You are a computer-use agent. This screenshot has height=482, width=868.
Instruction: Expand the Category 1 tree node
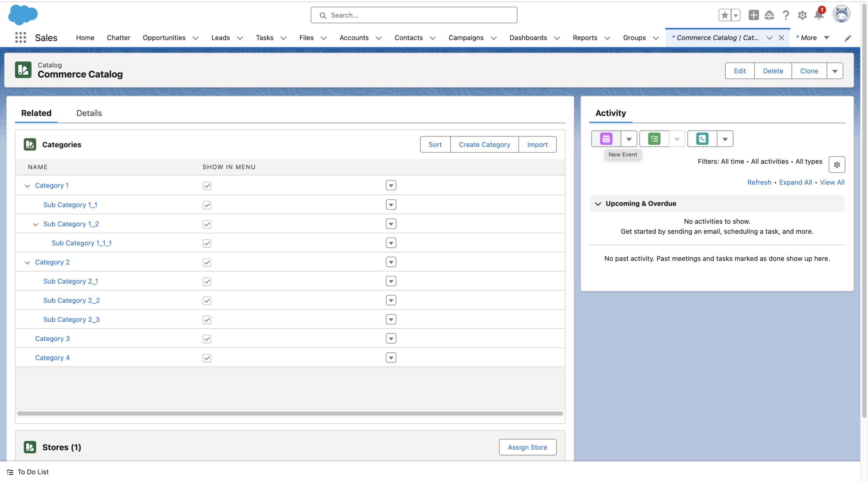pos(27,185)
